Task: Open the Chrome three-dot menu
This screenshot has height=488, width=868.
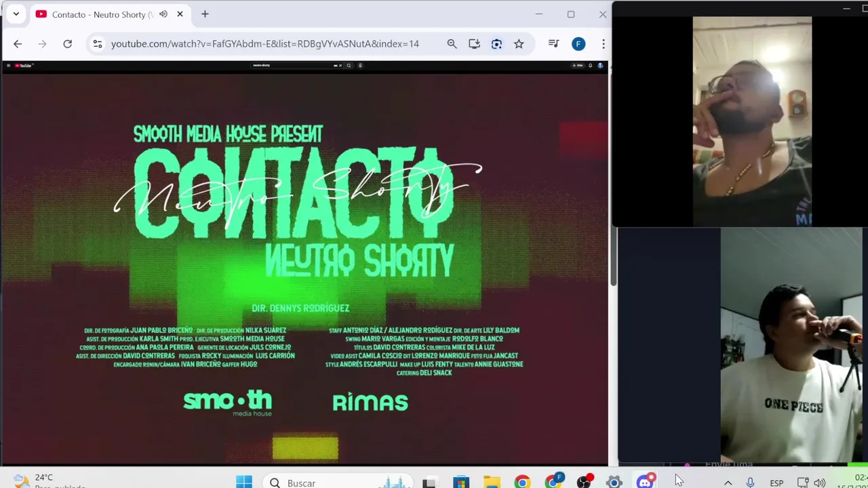Action: click(x=603, y=43)
